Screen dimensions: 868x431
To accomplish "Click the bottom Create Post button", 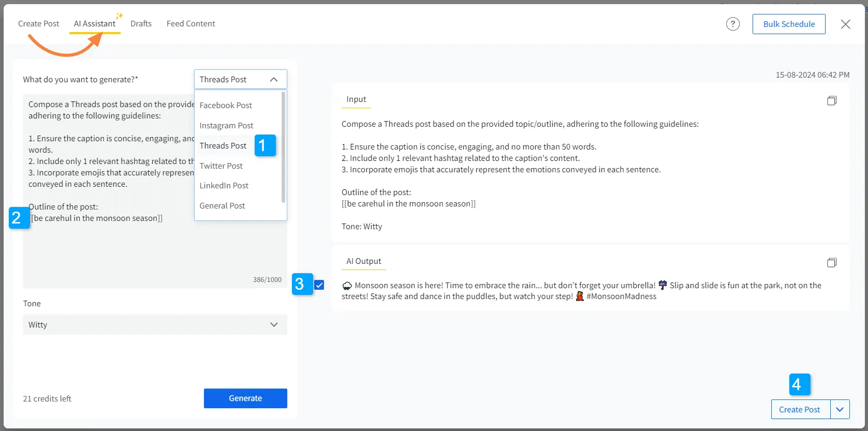I will tap(800, 409).
